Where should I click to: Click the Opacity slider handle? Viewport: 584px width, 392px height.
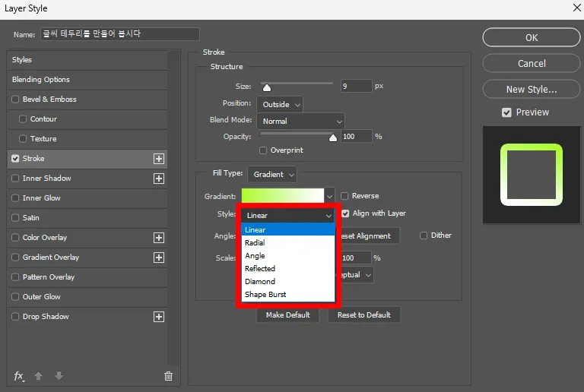coord(333,138)
